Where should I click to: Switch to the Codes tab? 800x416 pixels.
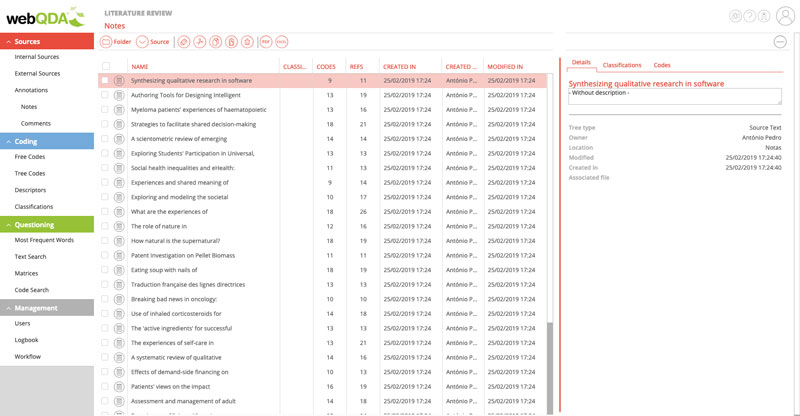662,65
